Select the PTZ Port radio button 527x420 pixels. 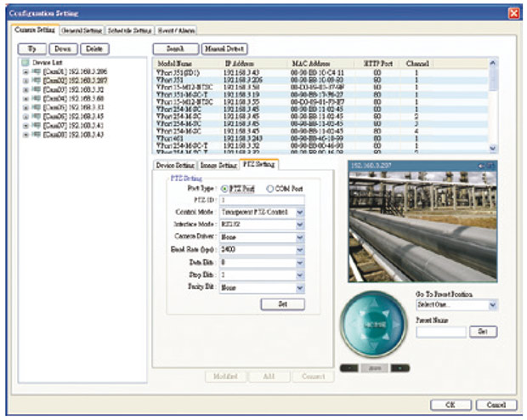(224, 189)
